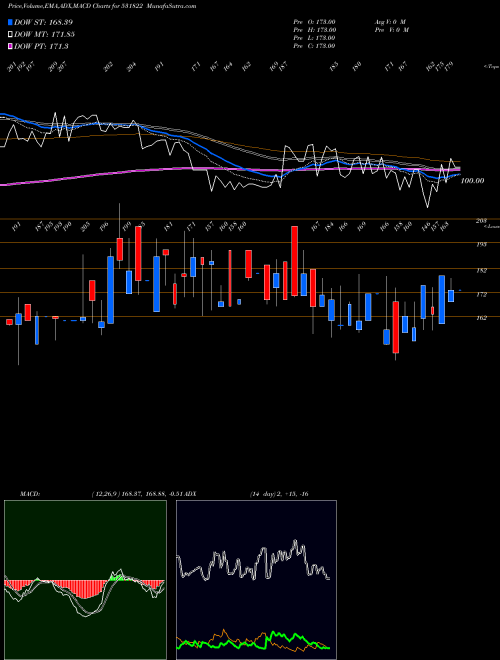
Task: Click the Avg V average volume text
Action: [x=391, y=22]
